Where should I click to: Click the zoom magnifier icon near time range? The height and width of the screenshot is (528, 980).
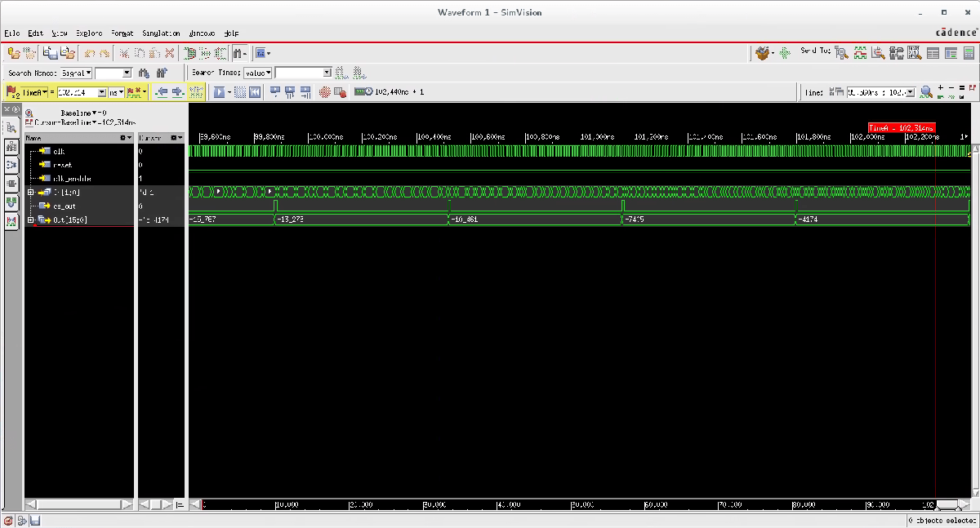pos(926,92)
